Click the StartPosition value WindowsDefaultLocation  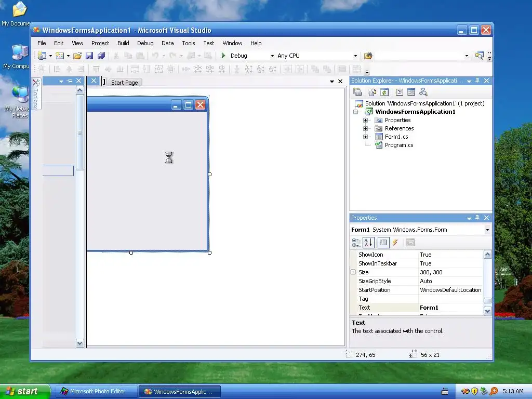click(x=451, y=290)
